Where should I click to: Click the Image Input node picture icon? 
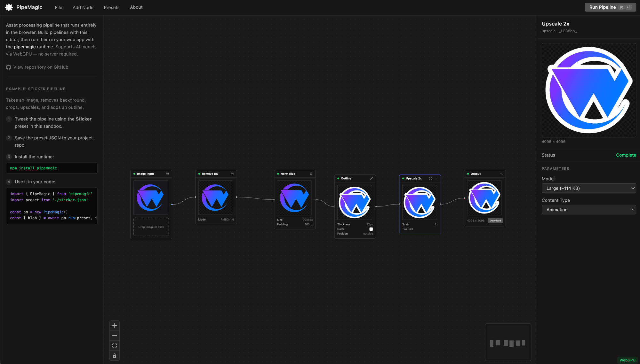[x=167, y=174]
